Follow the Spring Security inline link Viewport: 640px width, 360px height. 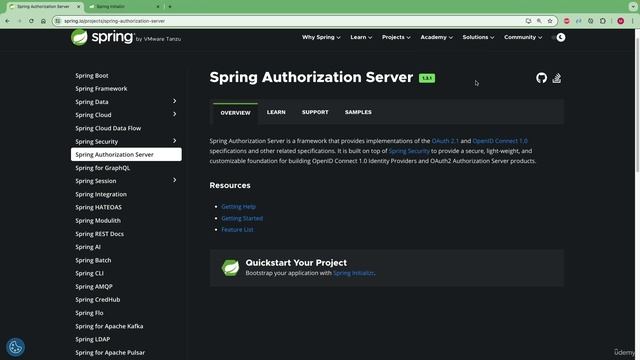tap(409, 151)
